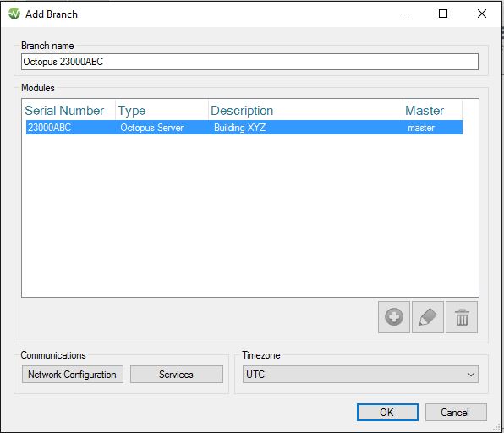Select the 23000ABC module row

click(244, 128)
